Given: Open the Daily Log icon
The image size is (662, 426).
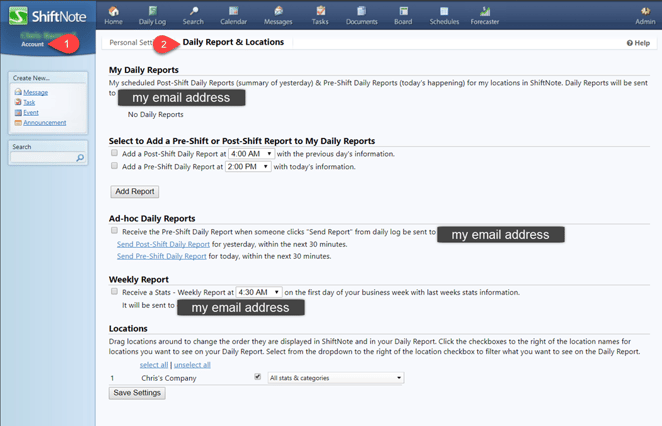Looking at the screenshot, I should (x=152, y=14).
